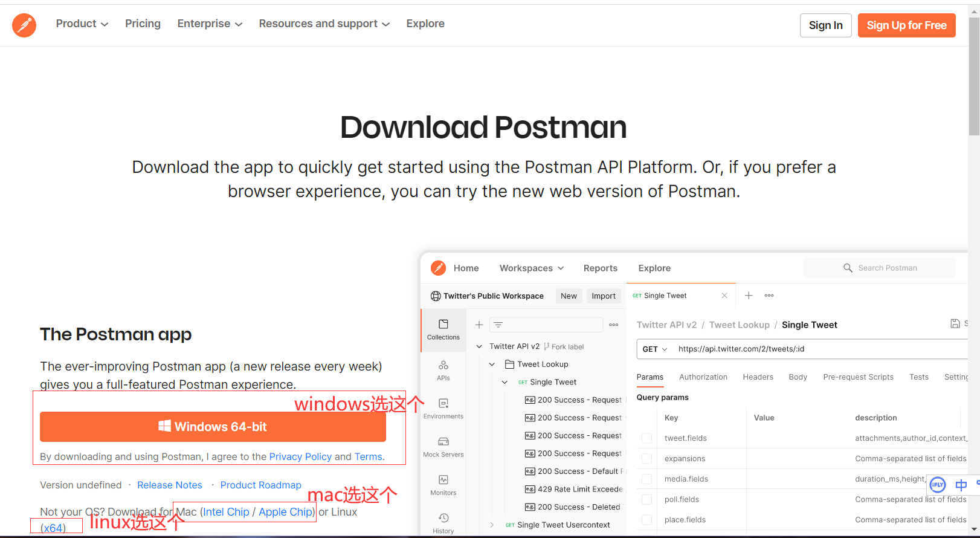Expand the Enterprise menu
The height and width of the screenshot is (538, 980).
click(x=210, y=24)
